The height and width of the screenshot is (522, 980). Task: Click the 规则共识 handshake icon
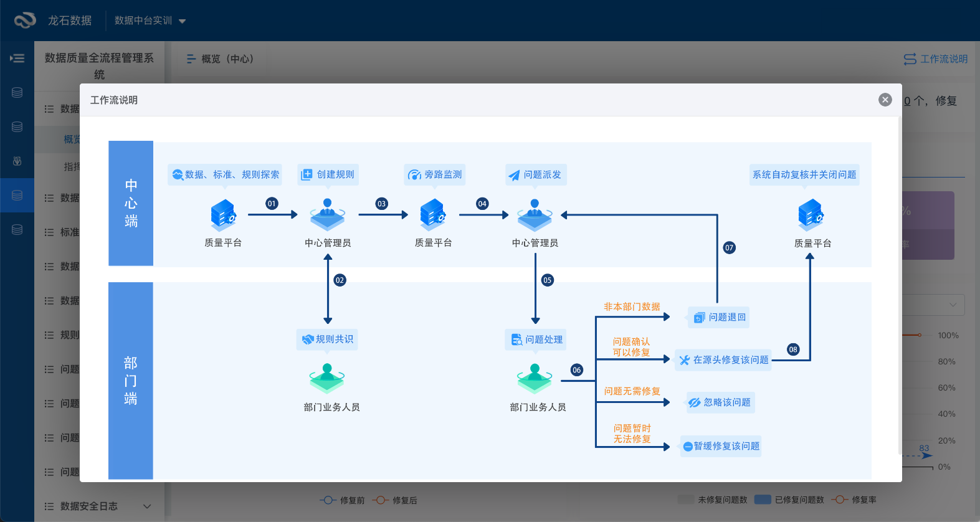point(308,339)
